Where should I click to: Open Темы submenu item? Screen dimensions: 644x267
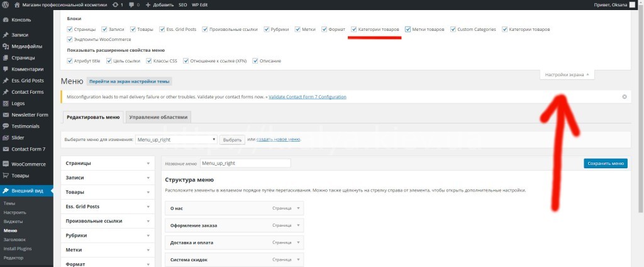pos(9,203)
